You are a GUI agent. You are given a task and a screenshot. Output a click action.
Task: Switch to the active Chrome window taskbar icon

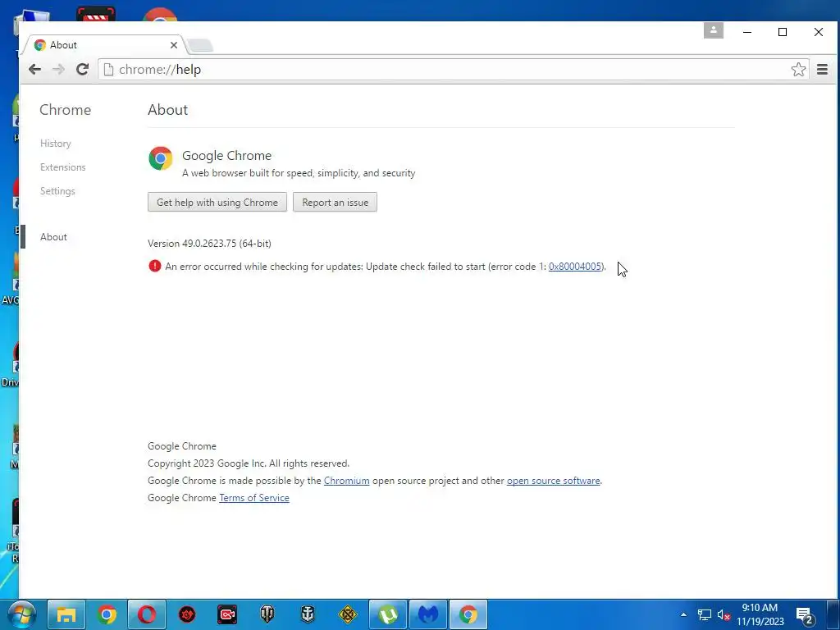click(x=468, y=614)
